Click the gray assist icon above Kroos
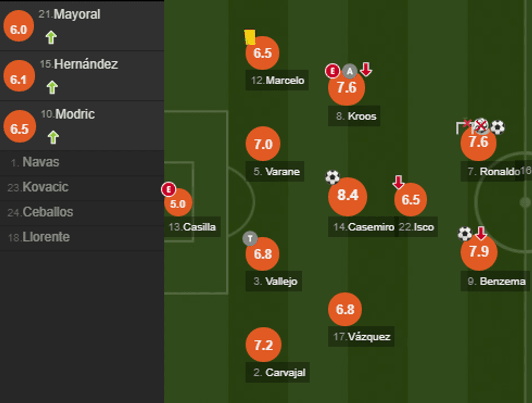Viewport: 532px width, 403px height. click(x=349, y=71)
